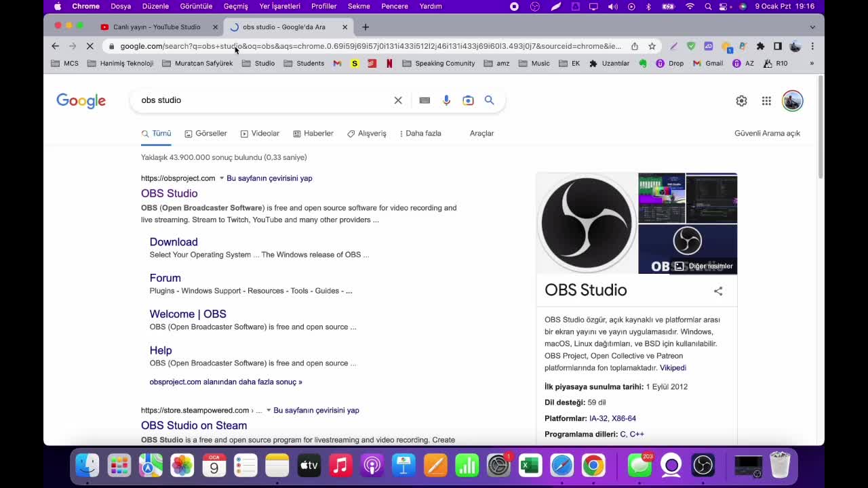Viewport: 868px width, 488px height.
Task: Open Apple TV in the Dock
Action: (x=309, y=466)
